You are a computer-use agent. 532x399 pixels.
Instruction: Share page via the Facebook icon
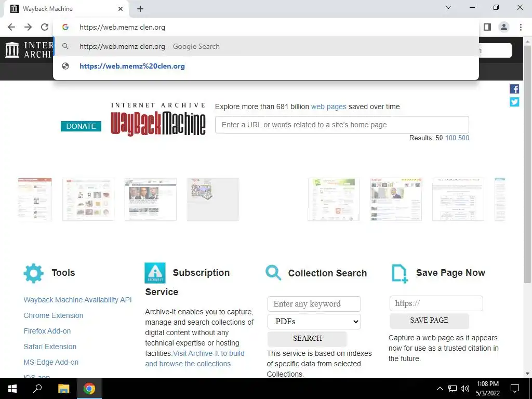(x=514, y=89)
